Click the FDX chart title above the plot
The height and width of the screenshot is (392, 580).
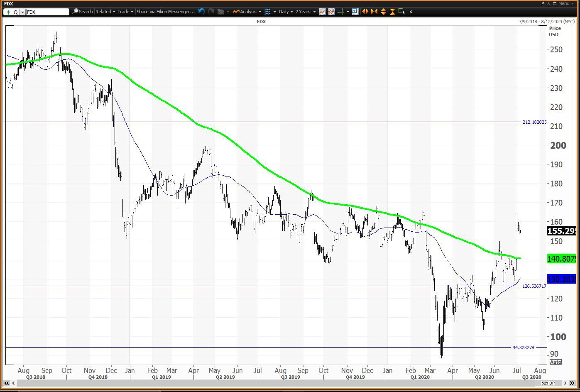261,22
